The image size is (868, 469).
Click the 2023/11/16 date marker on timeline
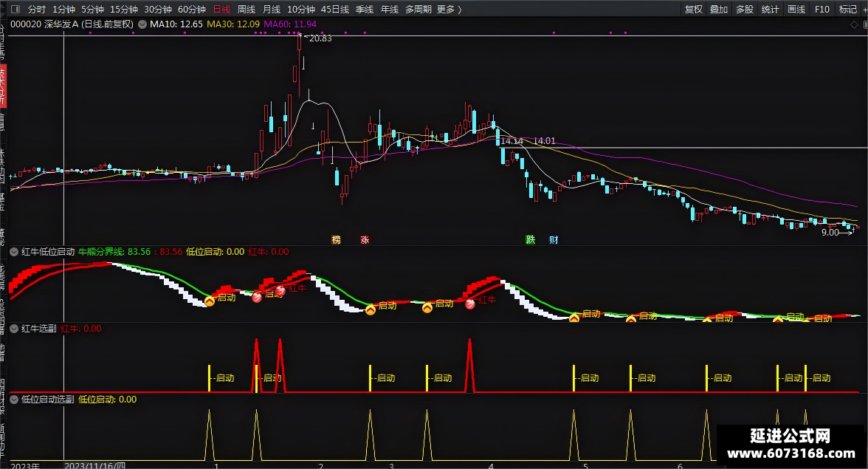click(94, 465)
